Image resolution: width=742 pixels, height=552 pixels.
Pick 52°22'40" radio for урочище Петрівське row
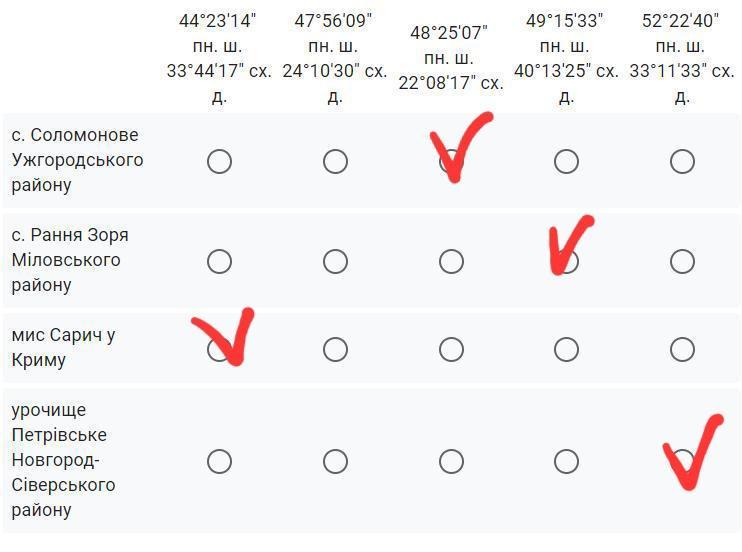pos(682,461)
